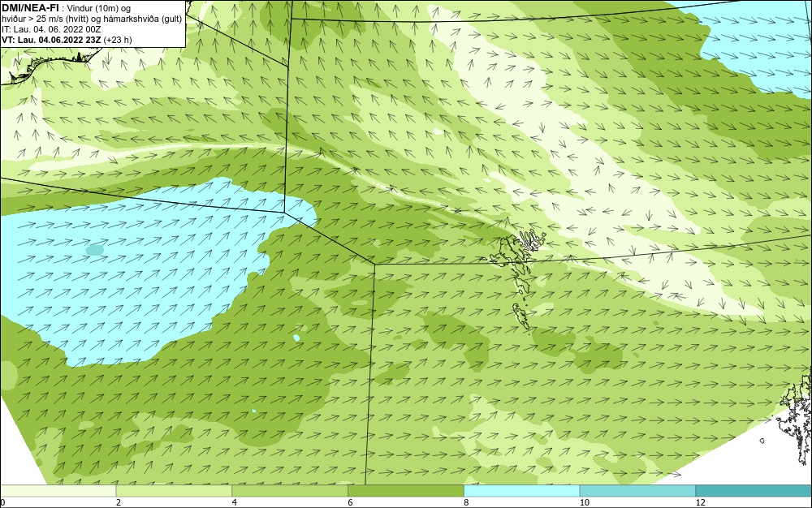Click the "DMI/NEA-FI" model title text
This screenshot has width=812, height=508.
[30, 8]
